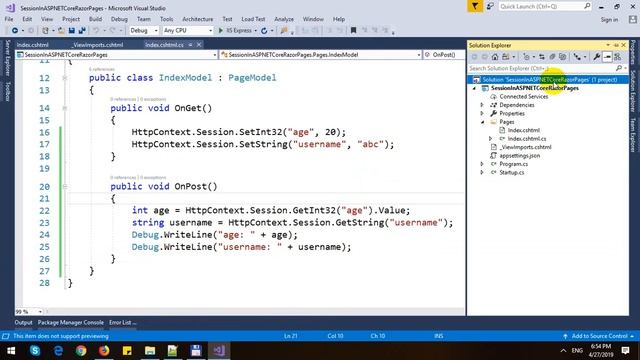Image resolution: width=640 pixels, height=360 pixels.
Task: Open the Error List tab
Action: (122, 322)
